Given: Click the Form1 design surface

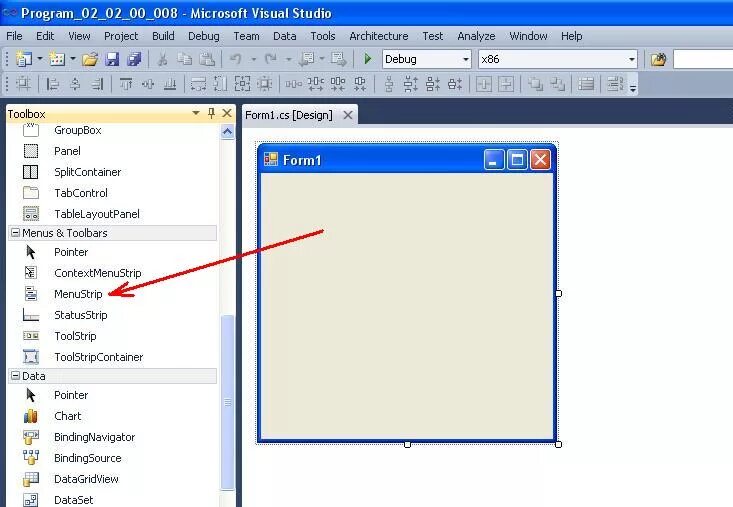Looking at the screenshot, I should pos(407,307).
